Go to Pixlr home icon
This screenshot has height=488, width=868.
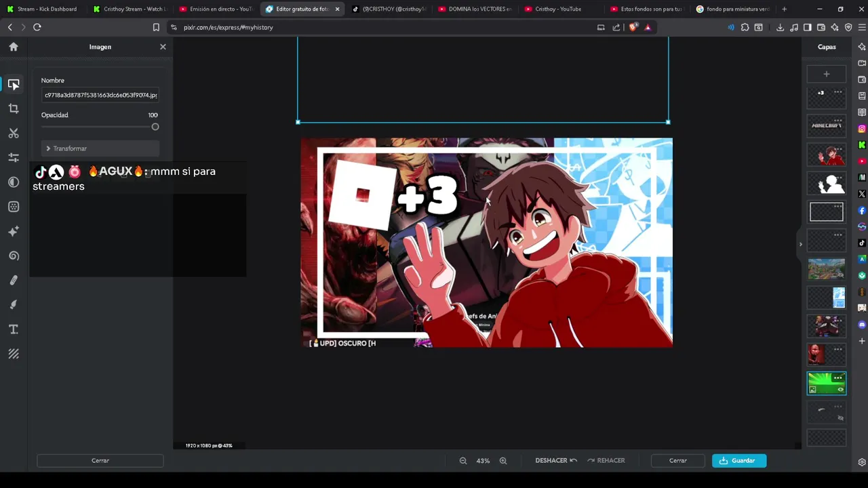coord(14,47)
